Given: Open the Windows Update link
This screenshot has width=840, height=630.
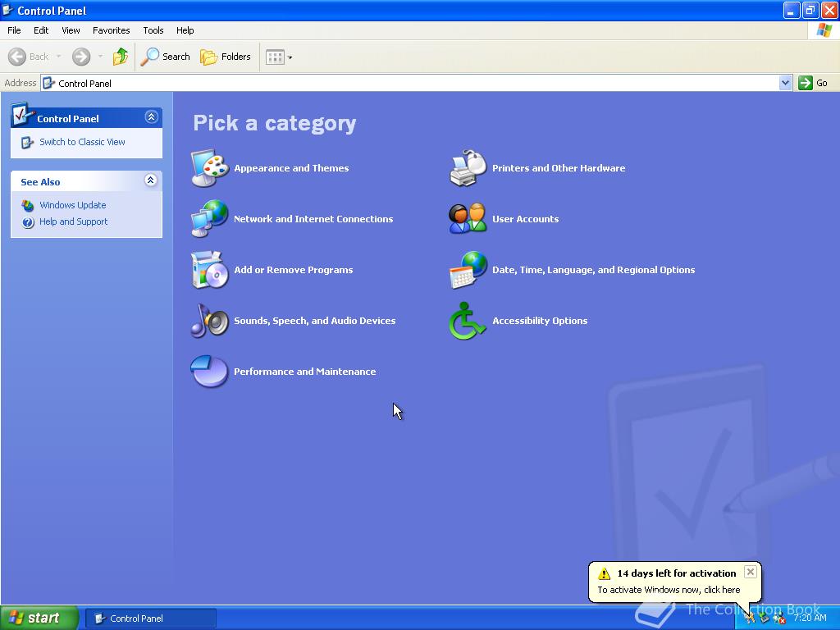Looking at the screenshot, I should [x=73, y=205].
